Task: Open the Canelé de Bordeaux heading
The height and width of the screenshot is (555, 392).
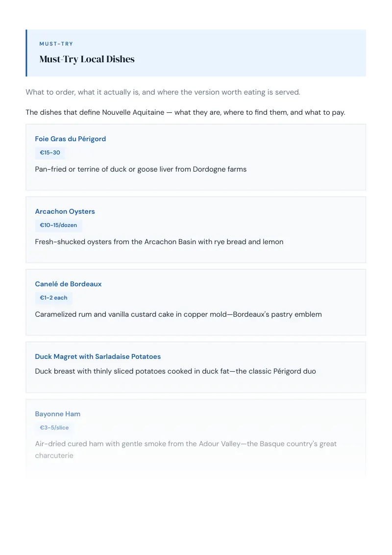Action: [x=68, y=284]
